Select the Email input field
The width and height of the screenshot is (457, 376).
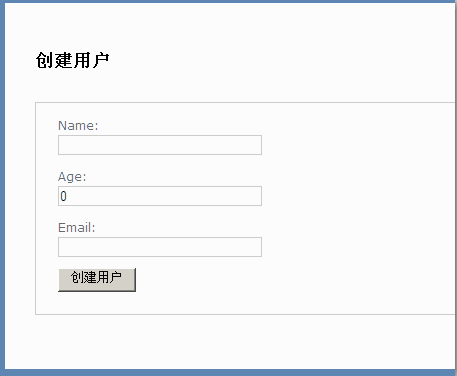point(160,247)
